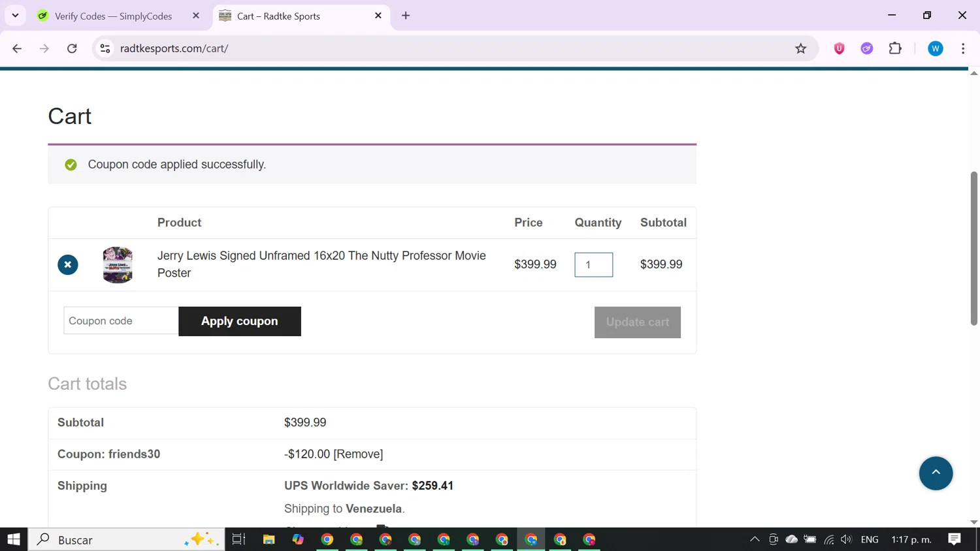The height and width of the screenshot is (551, 980).
Task: Reload the cart page
Action: [73, 48]
